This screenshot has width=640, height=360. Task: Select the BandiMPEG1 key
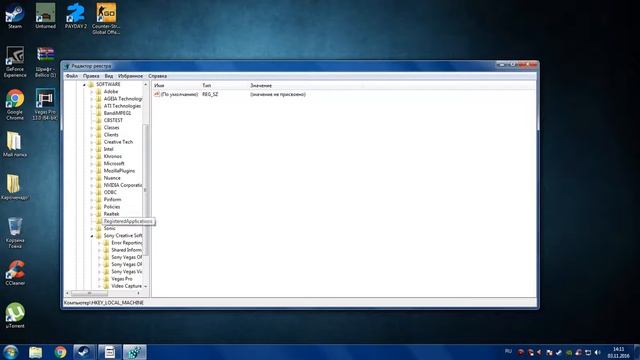pyautogui.click(x=118, y=113)
